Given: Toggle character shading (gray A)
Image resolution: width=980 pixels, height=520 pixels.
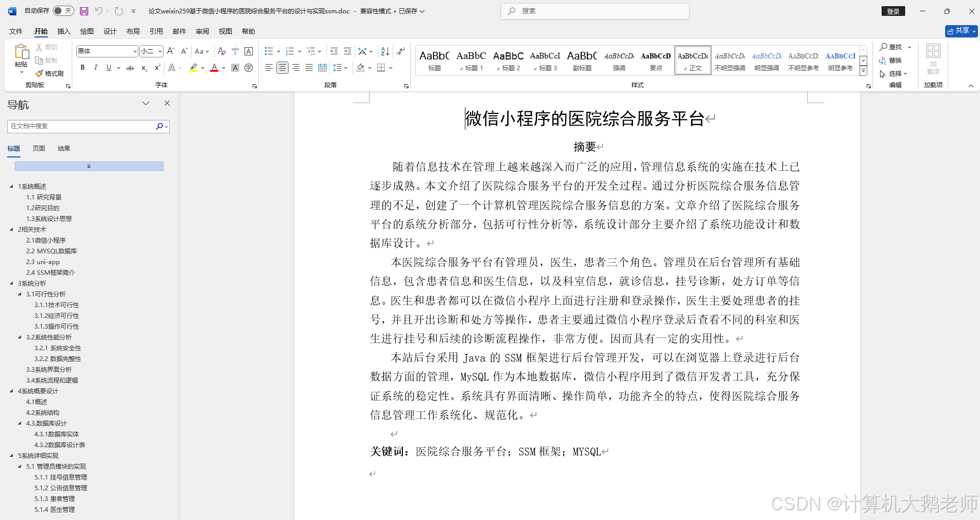Looking at the screenshot, I should pos(235,68).
